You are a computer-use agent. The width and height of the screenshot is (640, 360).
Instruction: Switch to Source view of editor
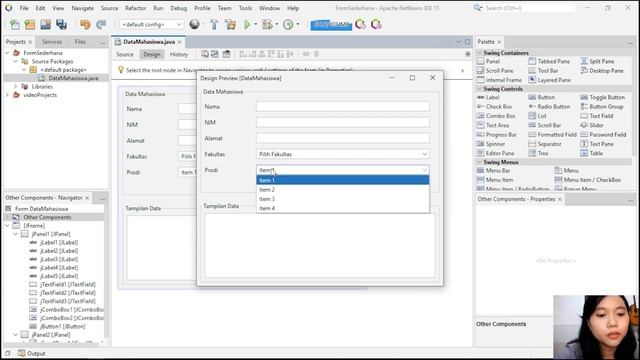pos(125,54)
